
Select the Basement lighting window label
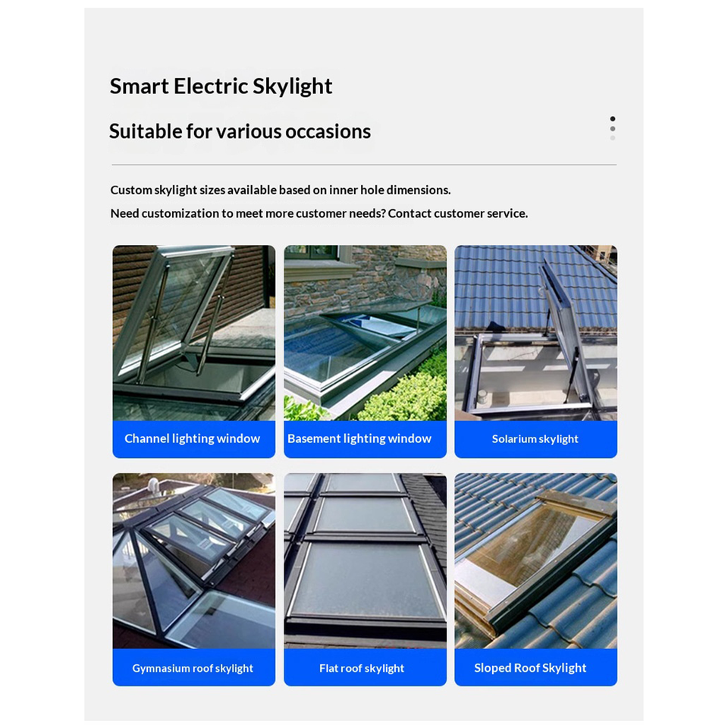pos(359,439)
